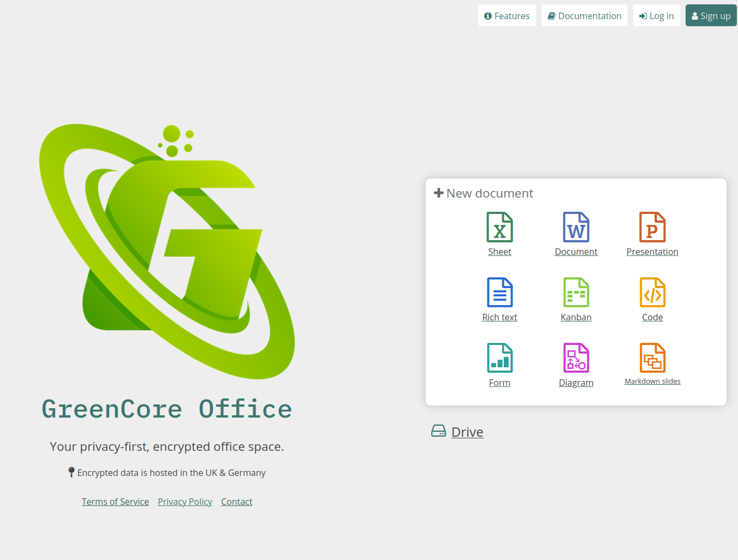
Task: Click the Sign up button
Action: click(711, 16)
